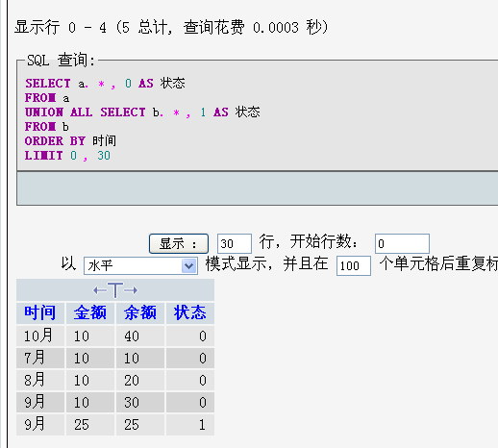Sort by the 余额 column header
The width and height of the screenshot is (498, 448).
click(x=140, y=312)
